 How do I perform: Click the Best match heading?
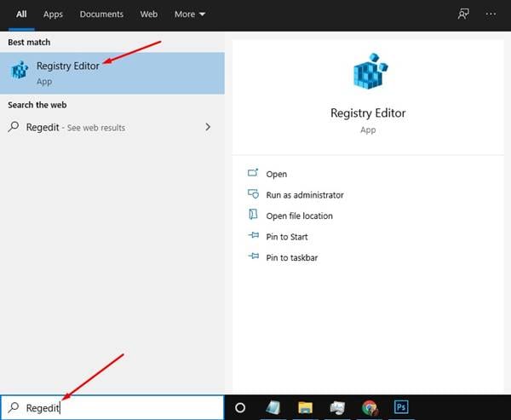(x=29, y=43)
